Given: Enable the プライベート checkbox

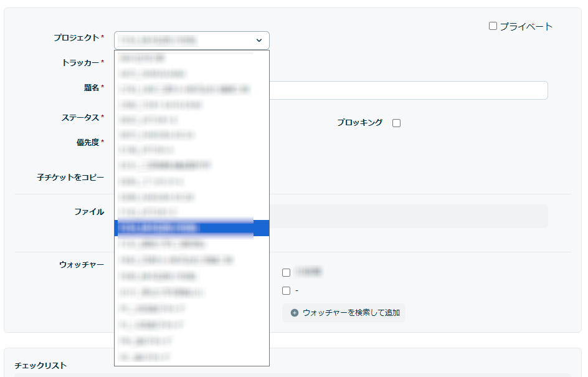Looking at the screenshot, I should [x=493, y=26].
